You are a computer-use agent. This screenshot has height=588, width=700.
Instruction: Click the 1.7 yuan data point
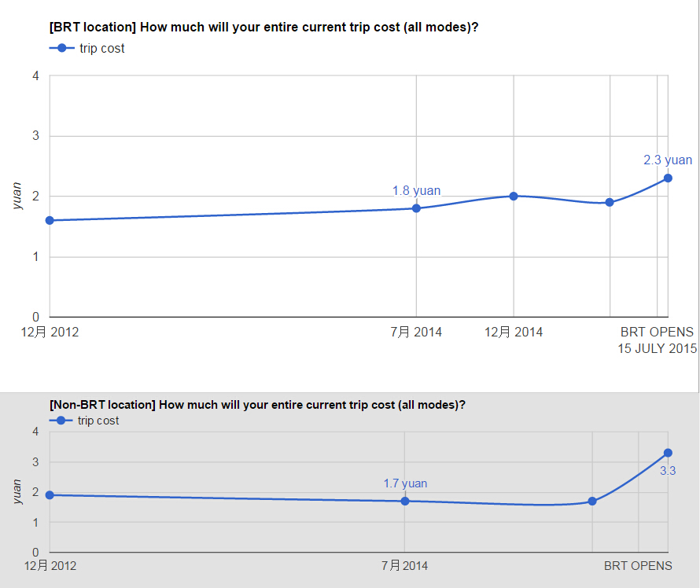[405, 501]
